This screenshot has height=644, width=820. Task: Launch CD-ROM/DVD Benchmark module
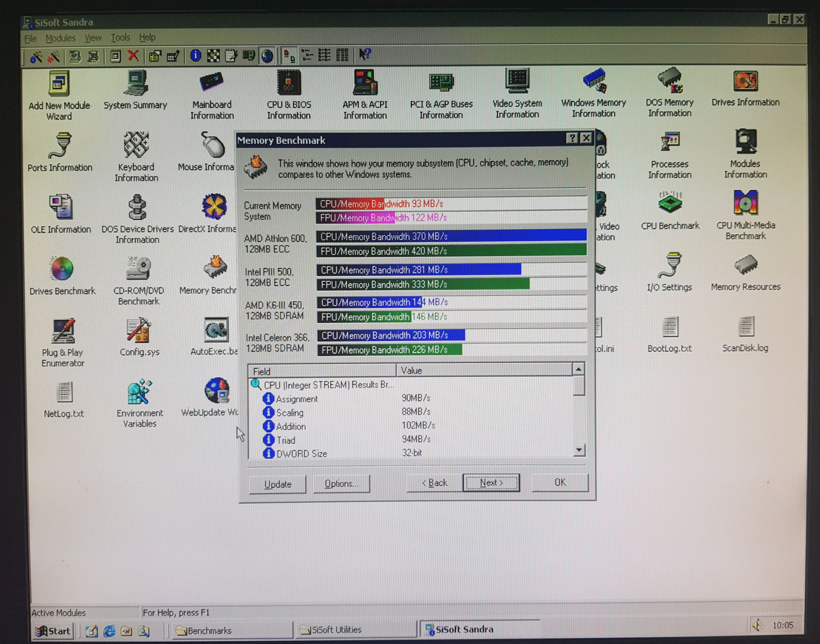click(138, 281)
